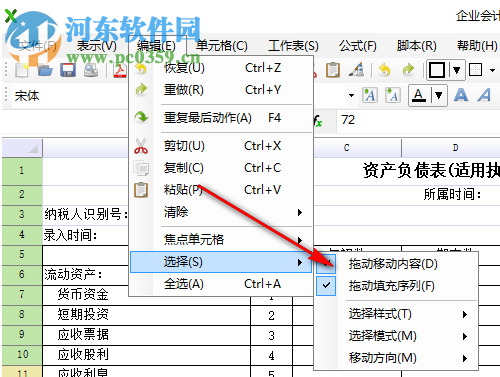Expand 选择模式(M) submenu

[x=397, y=336]
